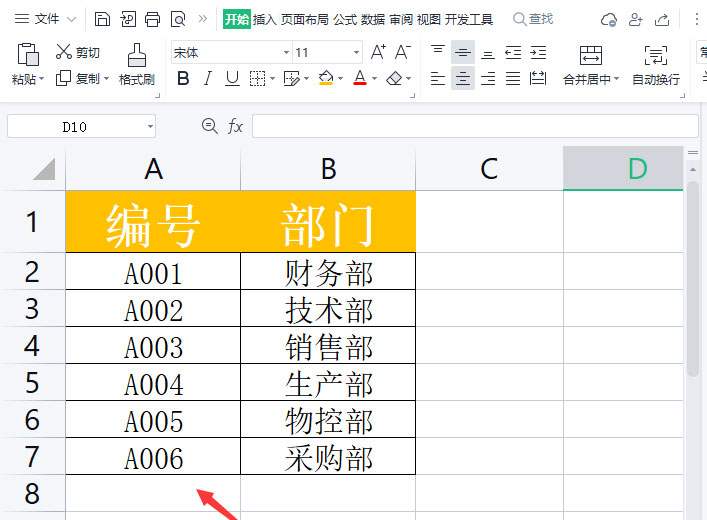Toggle right horizontal alignment
The width and height of the screenshot is (707, 520).
pos(488,78)
